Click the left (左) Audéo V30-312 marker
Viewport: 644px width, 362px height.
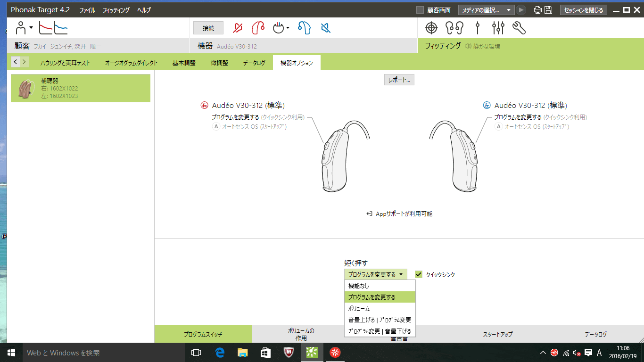487,105
